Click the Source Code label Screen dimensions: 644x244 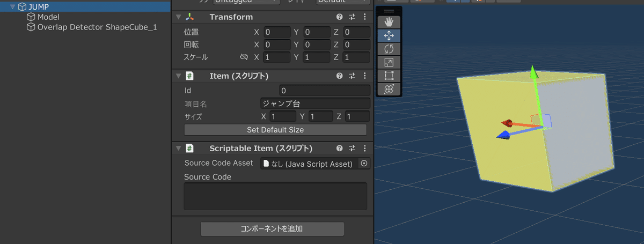(208, 177)
